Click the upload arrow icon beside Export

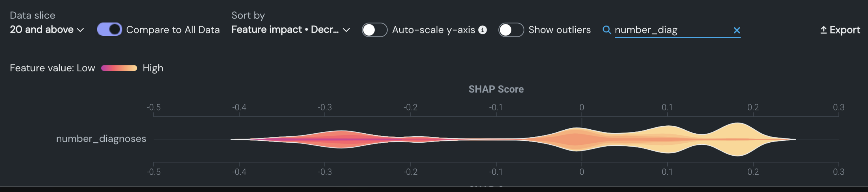coord(823,30)
